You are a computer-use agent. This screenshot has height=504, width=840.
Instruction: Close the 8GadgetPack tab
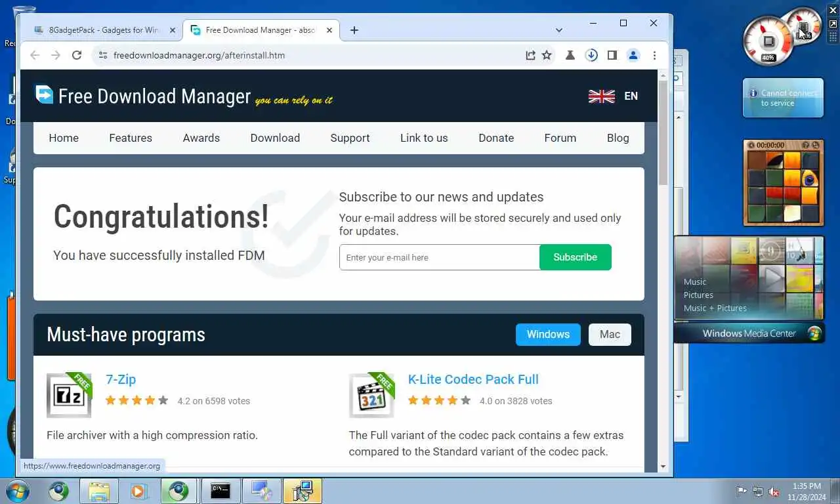coord(173,30)
